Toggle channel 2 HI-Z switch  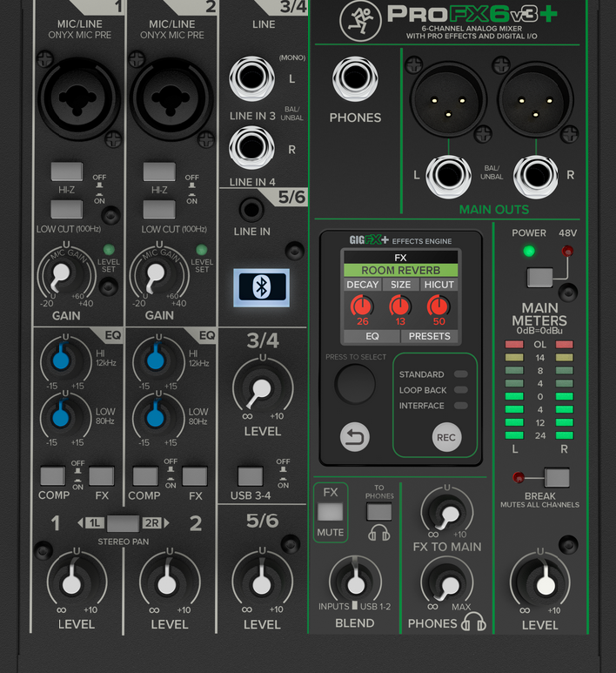(x=159, y=172)
